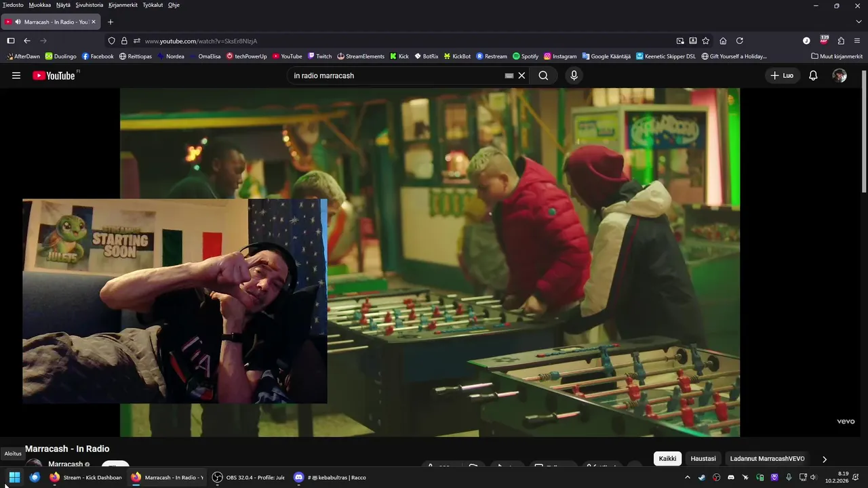Switch to Stream - Kick Dashboard taskbar window

(86, 477)
